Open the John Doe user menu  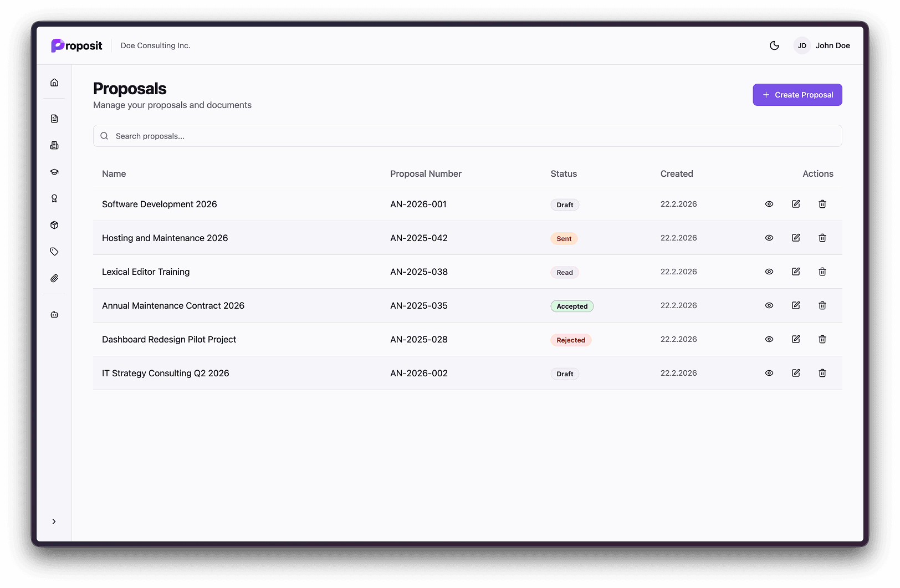[822, 45]
